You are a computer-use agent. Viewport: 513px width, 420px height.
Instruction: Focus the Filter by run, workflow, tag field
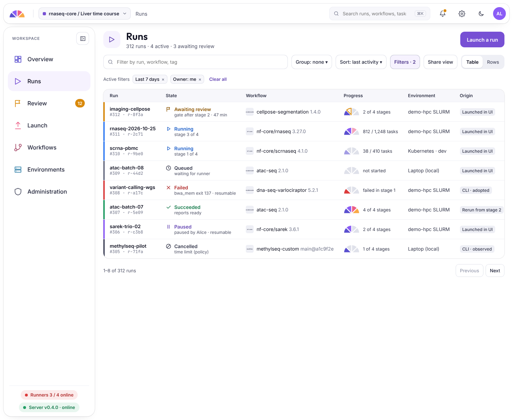(196, 62)
